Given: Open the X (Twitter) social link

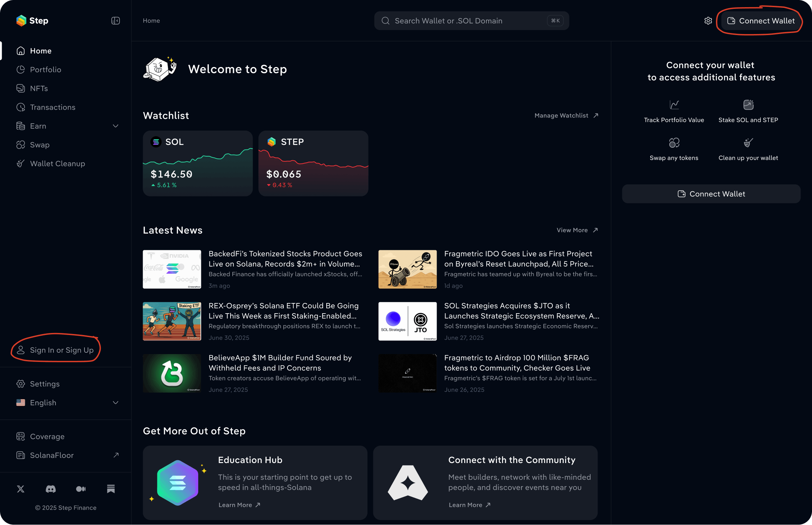Looking at the screenshot, I should tap(20, 489).
